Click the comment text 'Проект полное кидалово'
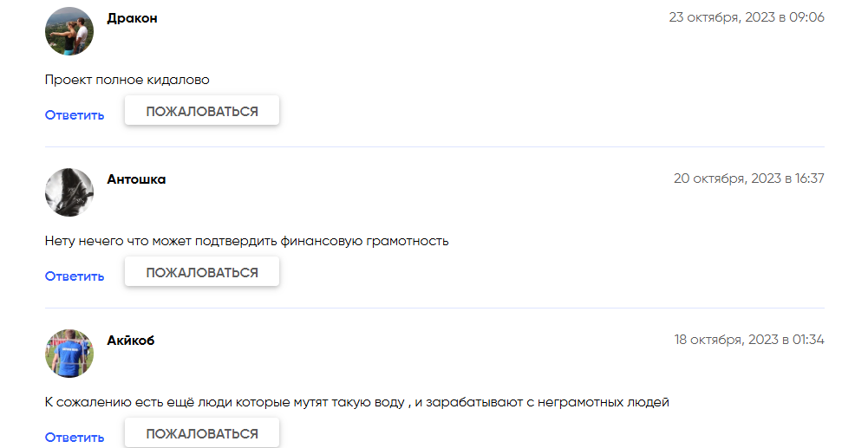 [x=127, y=80]
